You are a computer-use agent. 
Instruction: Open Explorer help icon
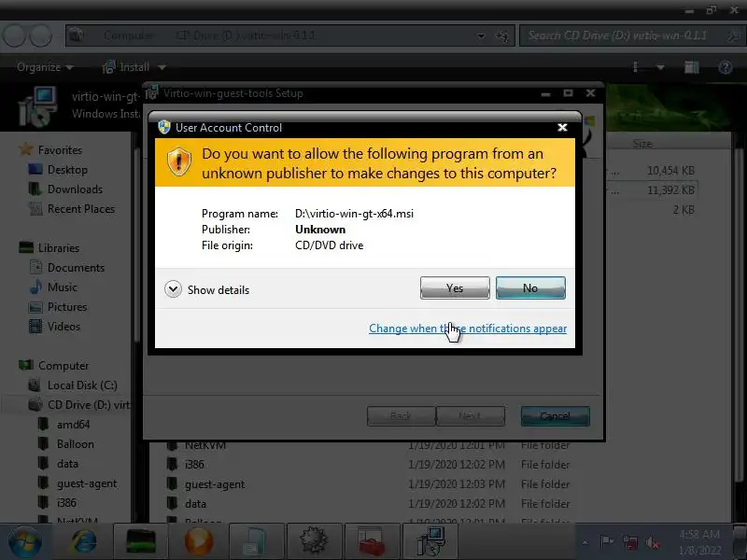[x=726, y=67]
